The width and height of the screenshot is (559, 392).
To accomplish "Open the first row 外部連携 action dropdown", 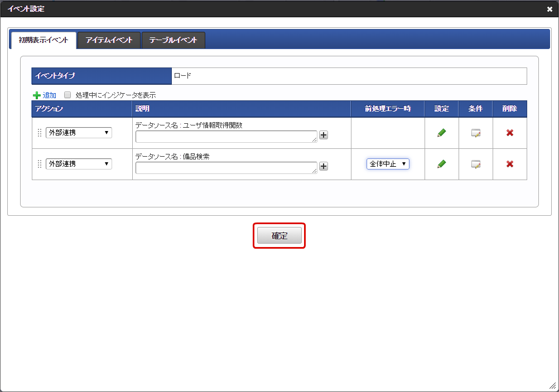I will point(79,133).
